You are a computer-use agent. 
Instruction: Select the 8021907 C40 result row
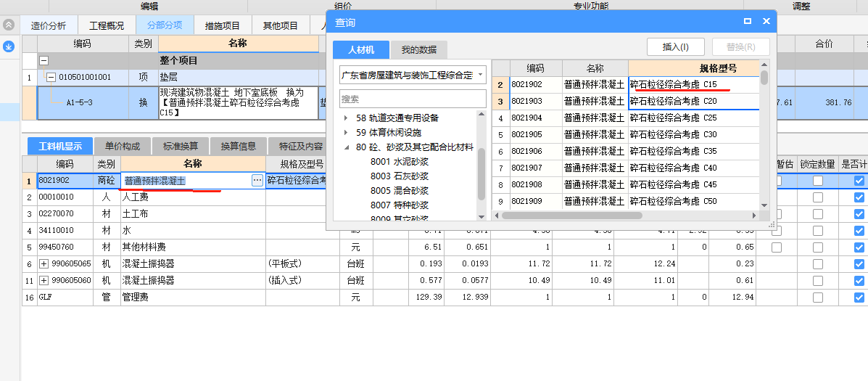[x=626, y=168]
